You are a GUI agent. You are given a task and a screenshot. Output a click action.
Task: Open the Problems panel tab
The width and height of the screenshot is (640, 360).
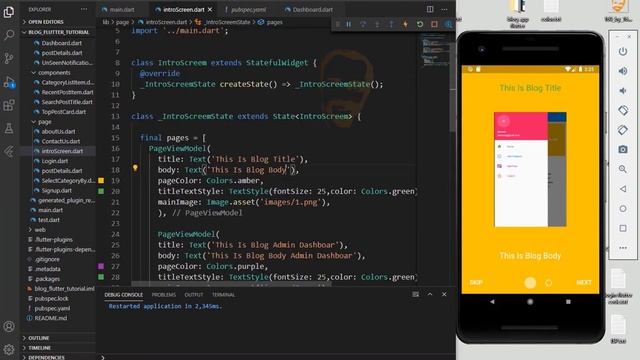(164, 295)
